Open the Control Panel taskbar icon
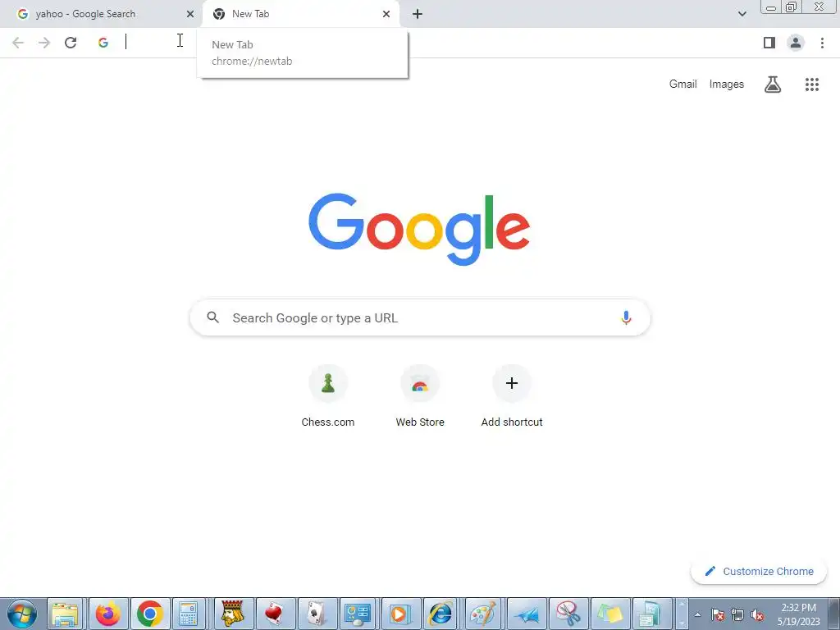The image size is (840, 630). 358,614
